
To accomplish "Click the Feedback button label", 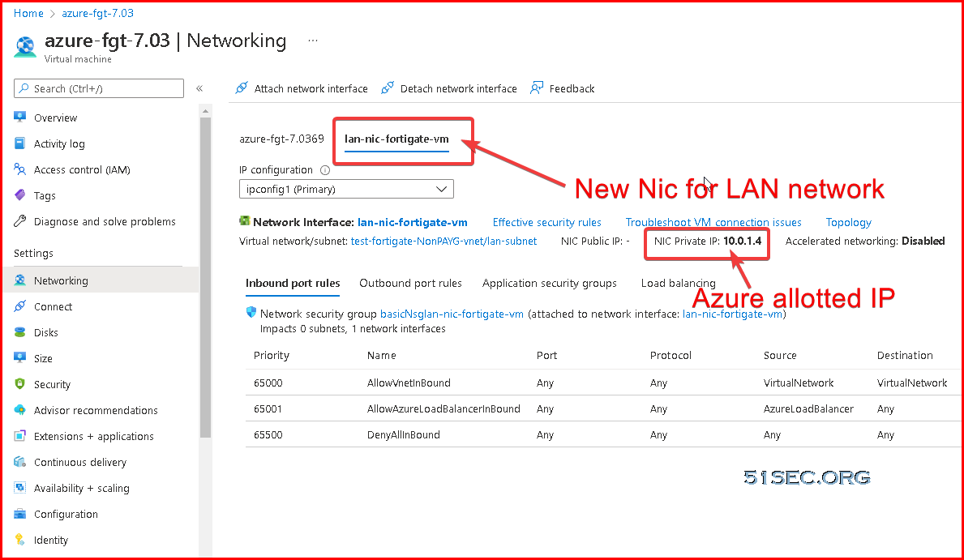I will pyautogui.click(x=572, y=88).
